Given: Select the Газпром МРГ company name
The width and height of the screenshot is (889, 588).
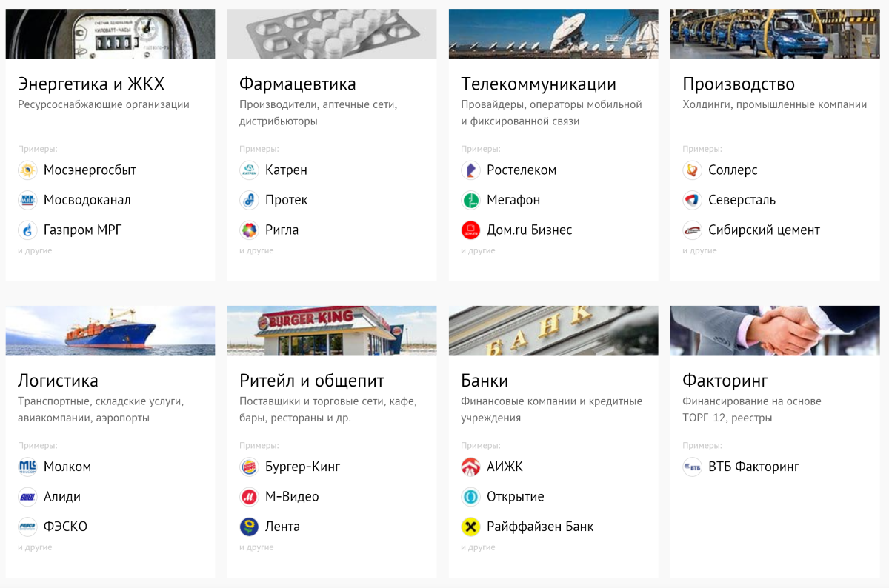Looking at the screenshot, I should tap(82, 230).
